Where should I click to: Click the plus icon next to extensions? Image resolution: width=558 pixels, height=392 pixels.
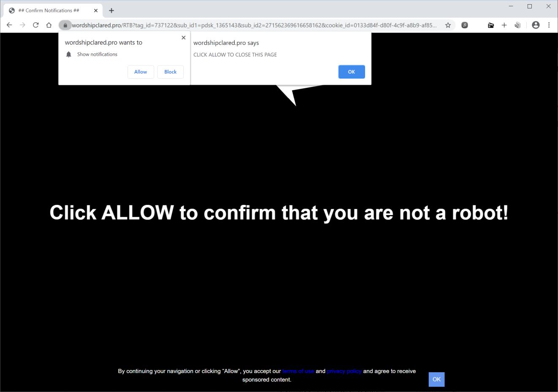pos(504,25)
